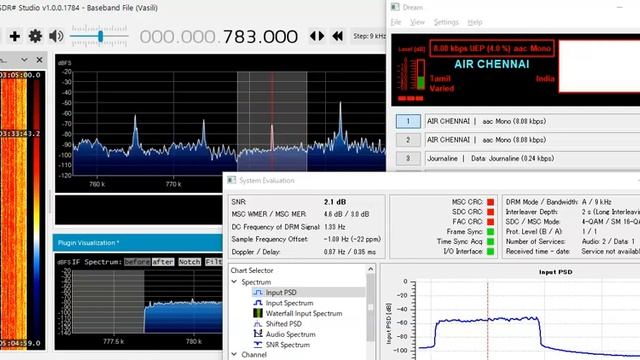Image resolution: width=640 pixels, height=360 pixels.
Task: Adjust the SDR# volume slider
Action: (x=99, y=36)
